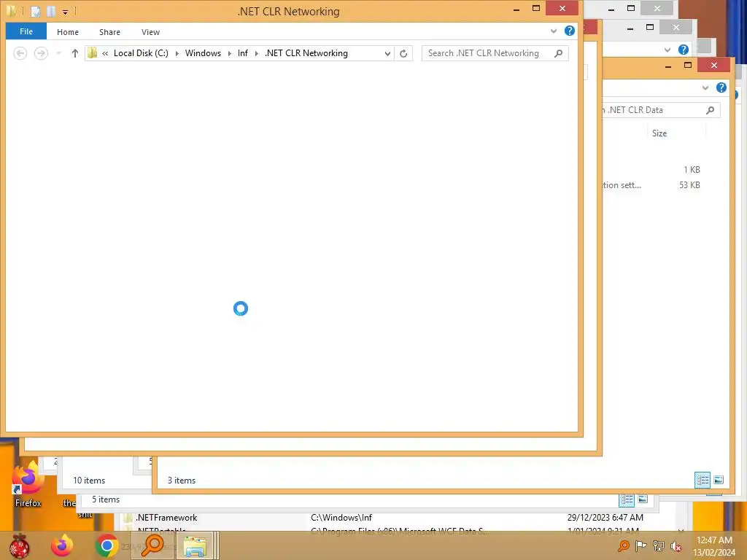Go up one folder level
This screenshot has width=747, height=560.
point(75,52)
